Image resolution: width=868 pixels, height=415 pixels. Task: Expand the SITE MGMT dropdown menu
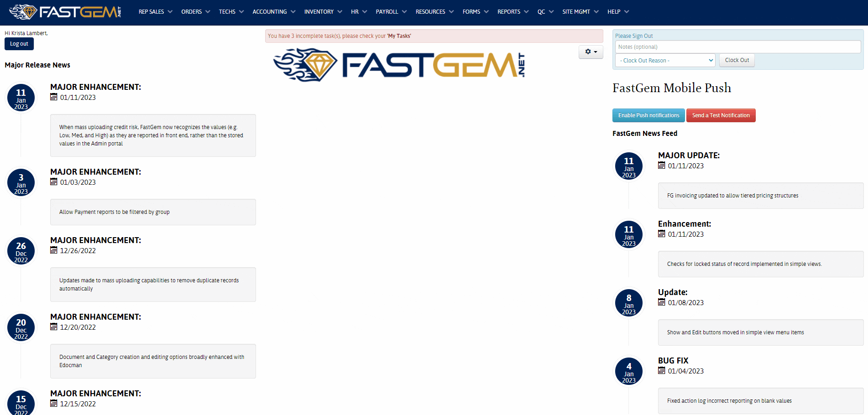pos(580,12)
